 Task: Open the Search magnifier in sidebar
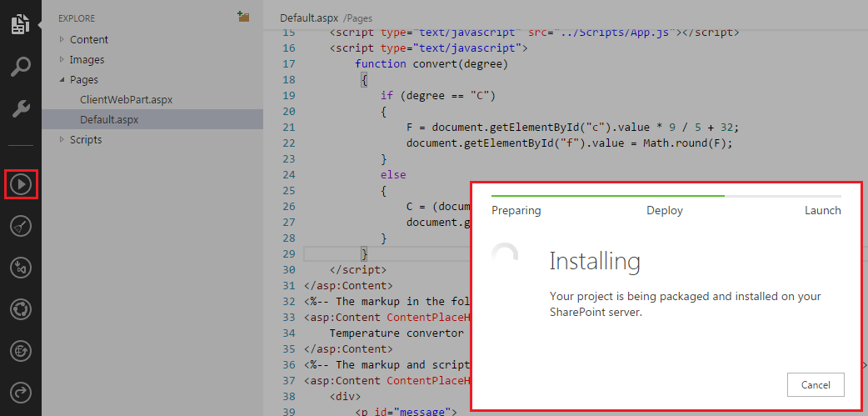[21, 67]
